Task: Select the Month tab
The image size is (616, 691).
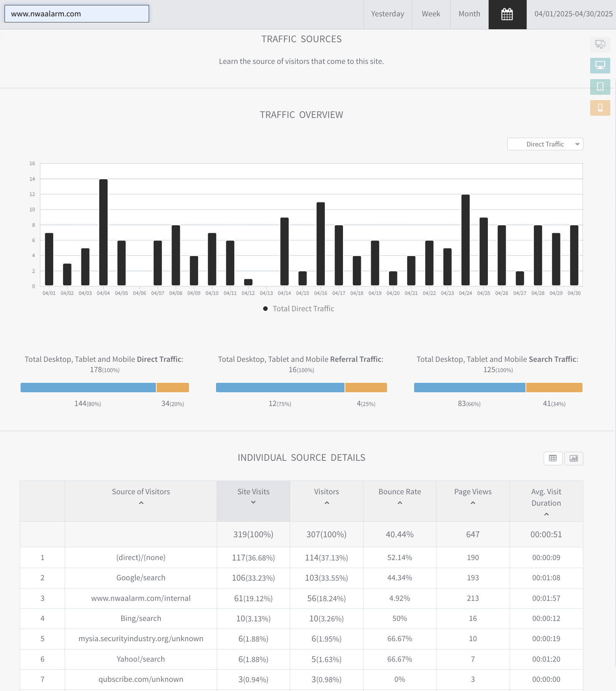Action: click(x=469, y=14)
